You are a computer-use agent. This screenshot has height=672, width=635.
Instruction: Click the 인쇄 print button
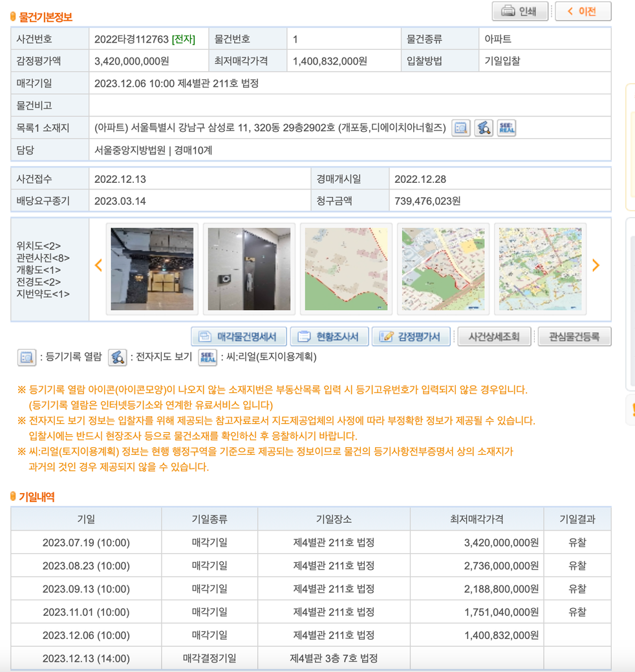[520, 11]
